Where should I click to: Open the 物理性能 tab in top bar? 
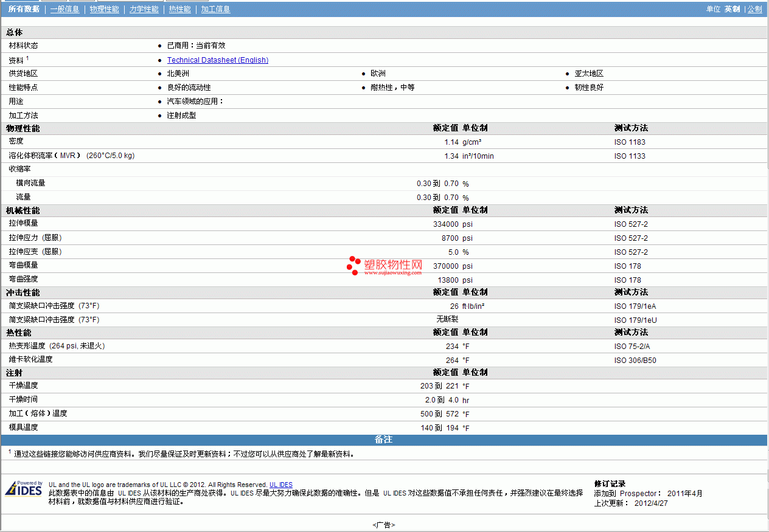(x=104, y=9)
